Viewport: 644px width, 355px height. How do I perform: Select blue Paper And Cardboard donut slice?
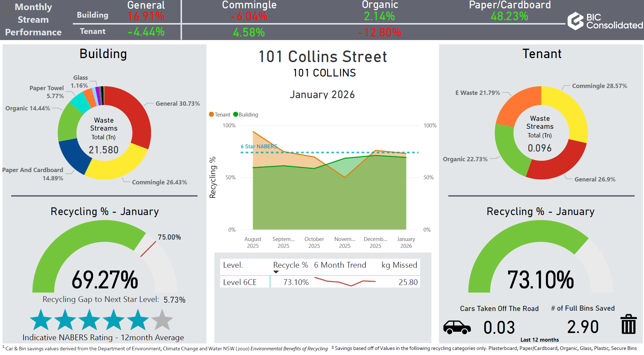[x=74, y=156]
